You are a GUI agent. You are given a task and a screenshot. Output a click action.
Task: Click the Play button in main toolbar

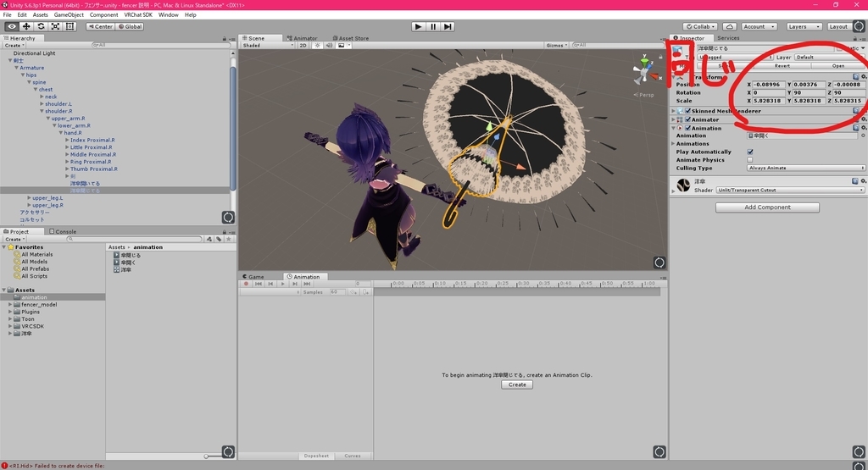(x=419, y=26)
